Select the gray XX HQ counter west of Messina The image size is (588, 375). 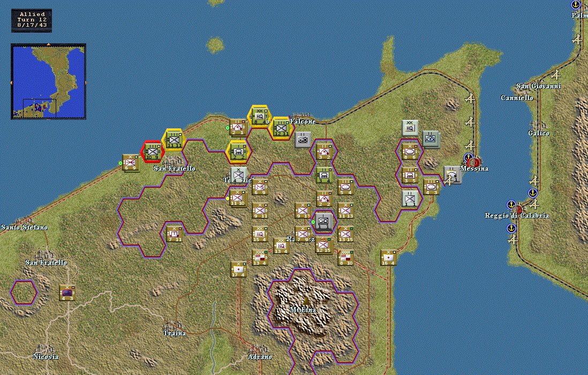410,128
